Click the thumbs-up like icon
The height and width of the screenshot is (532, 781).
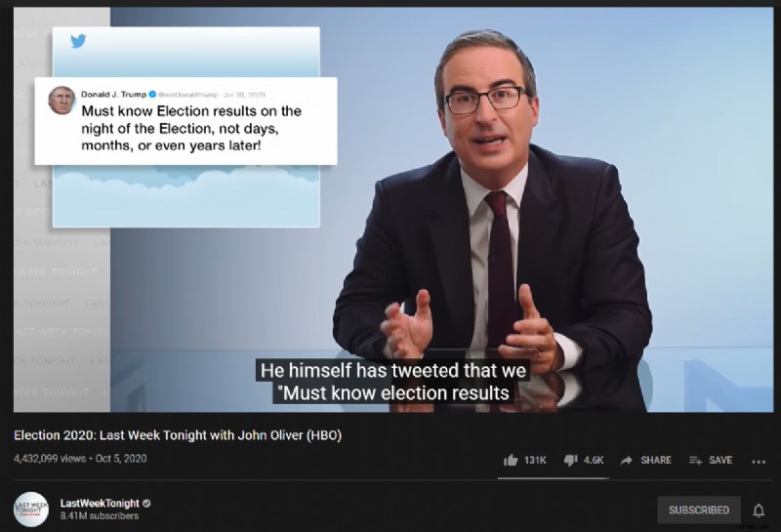tap(511, 461)
